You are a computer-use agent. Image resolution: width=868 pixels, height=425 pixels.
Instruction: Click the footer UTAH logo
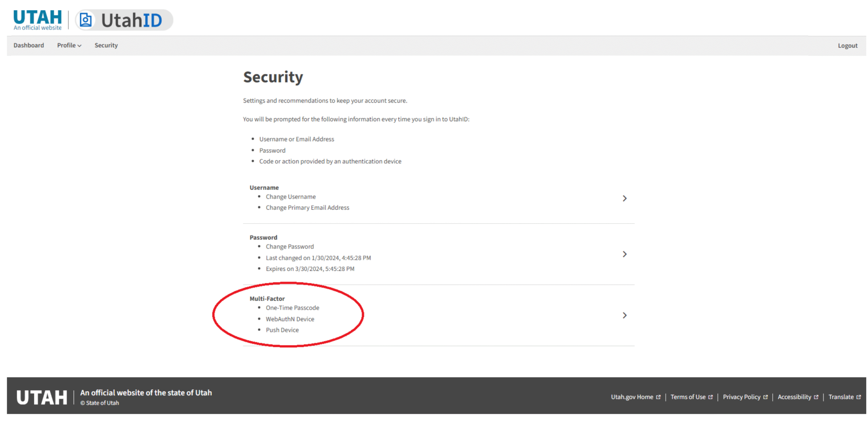pos(42,397)
